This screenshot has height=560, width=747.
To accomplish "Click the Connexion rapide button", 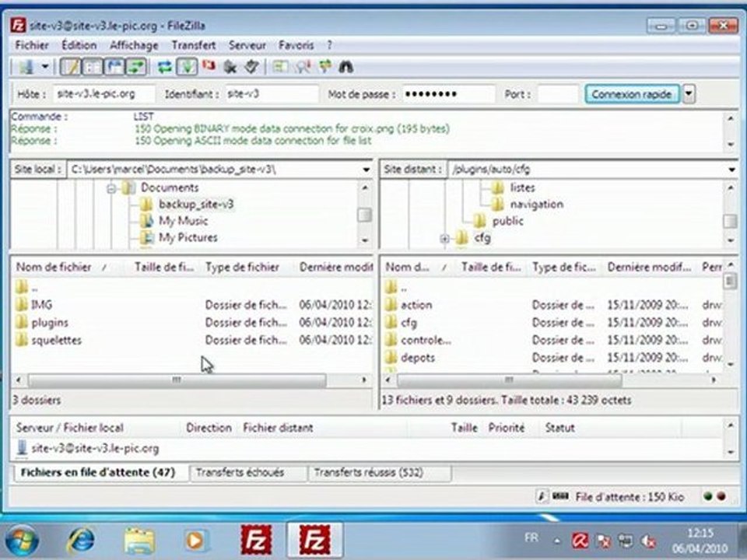I will 632,94.
